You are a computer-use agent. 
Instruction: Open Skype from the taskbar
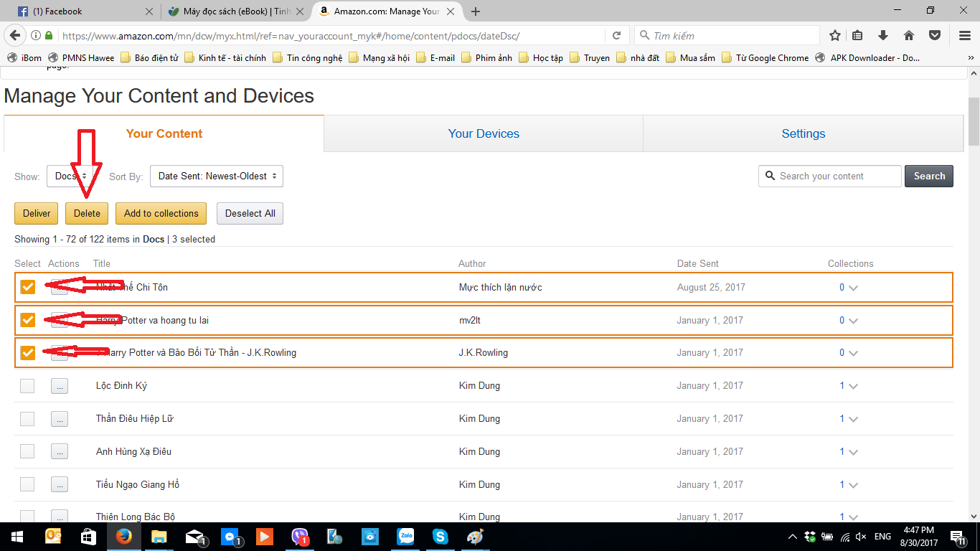tap(440, 537)
